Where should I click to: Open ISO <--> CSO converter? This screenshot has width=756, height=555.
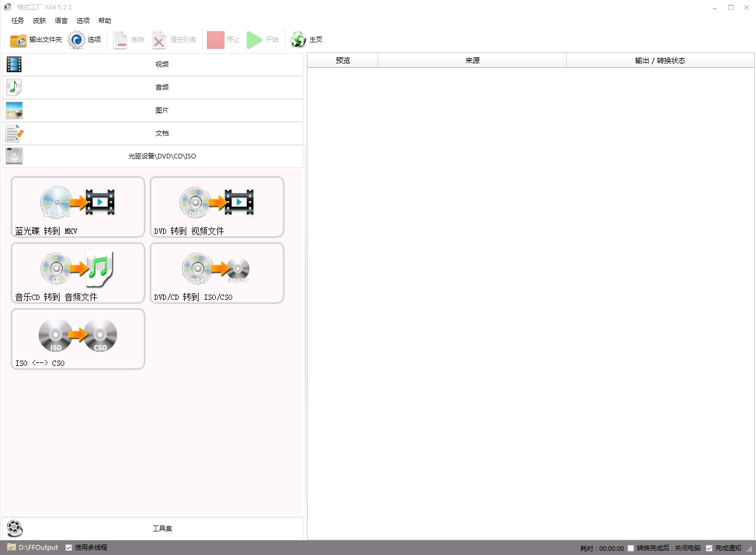pos(78,339)
